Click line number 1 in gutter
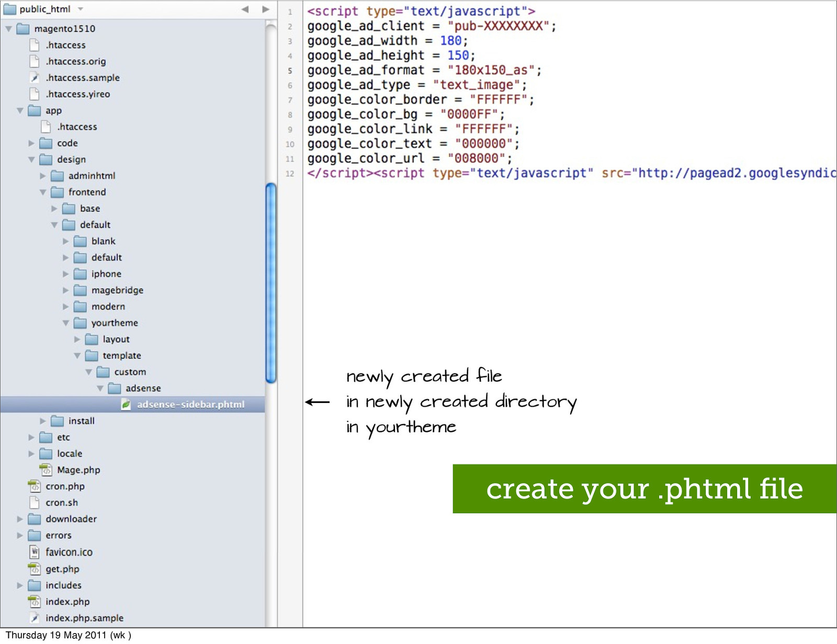Viewport: 837px width, 644px height. click(290, 11)
